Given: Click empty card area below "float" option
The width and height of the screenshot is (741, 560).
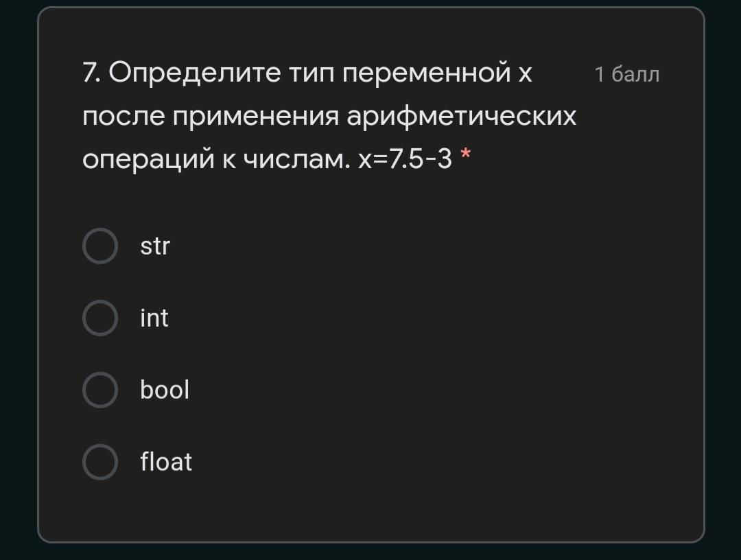Looking at the screenshot, I should pos(370,509).
